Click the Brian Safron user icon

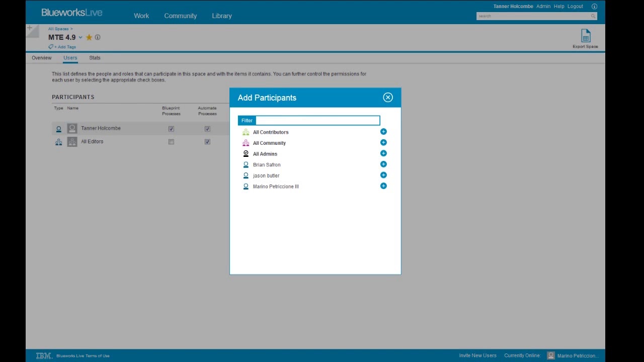[246, 164]
